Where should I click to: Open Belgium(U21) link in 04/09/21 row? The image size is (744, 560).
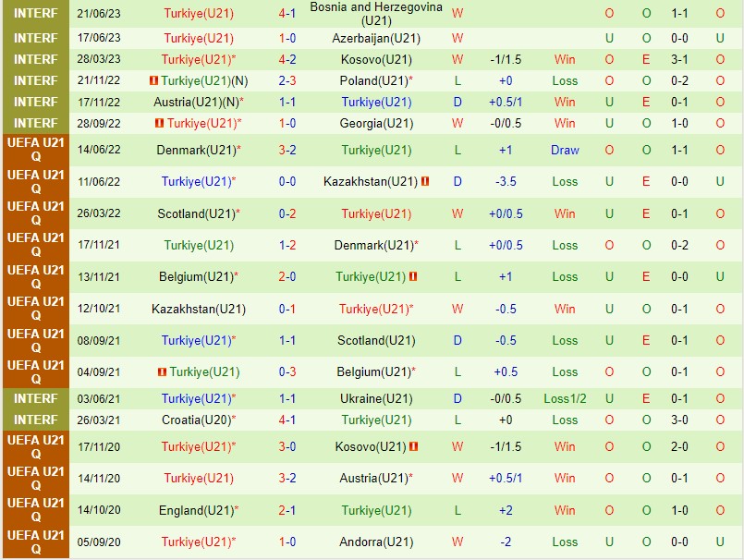(x=376, y=372)
